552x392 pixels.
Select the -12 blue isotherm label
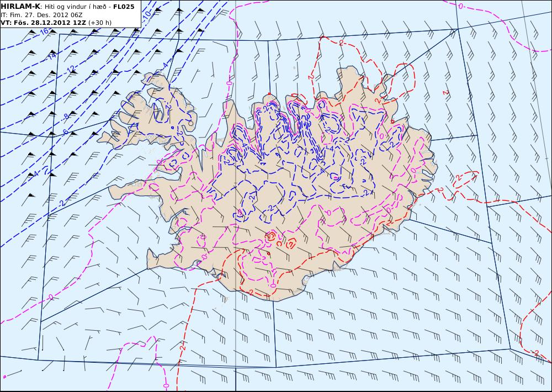tap(71, 68)
